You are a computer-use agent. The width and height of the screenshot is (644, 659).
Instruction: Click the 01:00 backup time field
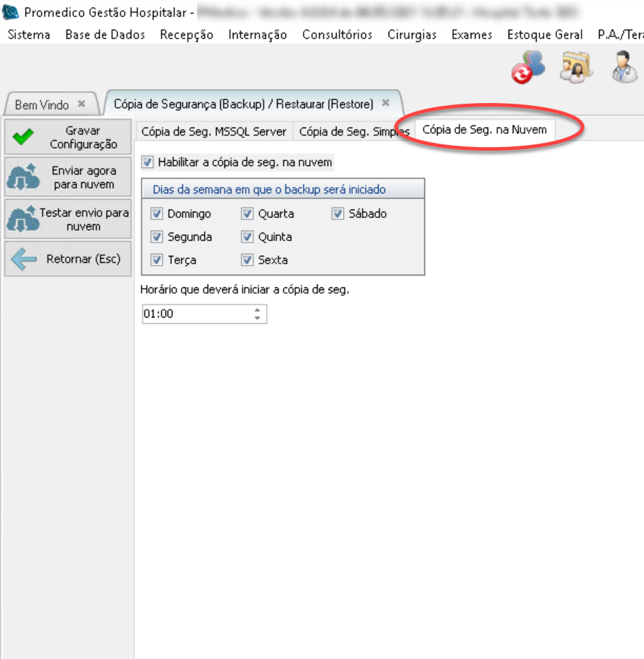click(x=195, y=314)
